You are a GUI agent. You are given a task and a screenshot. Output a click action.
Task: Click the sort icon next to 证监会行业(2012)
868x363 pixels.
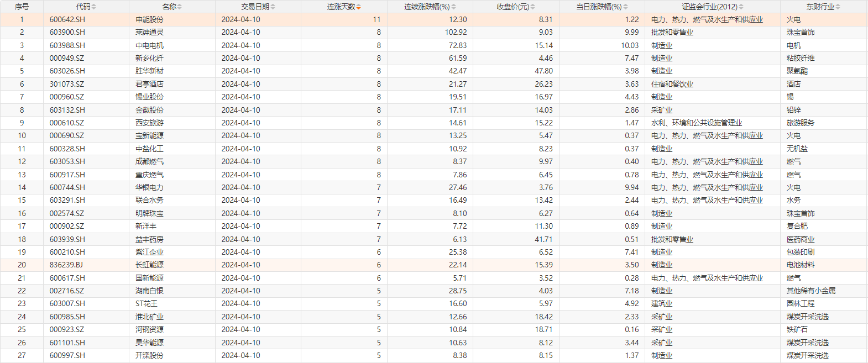point(741,7)
